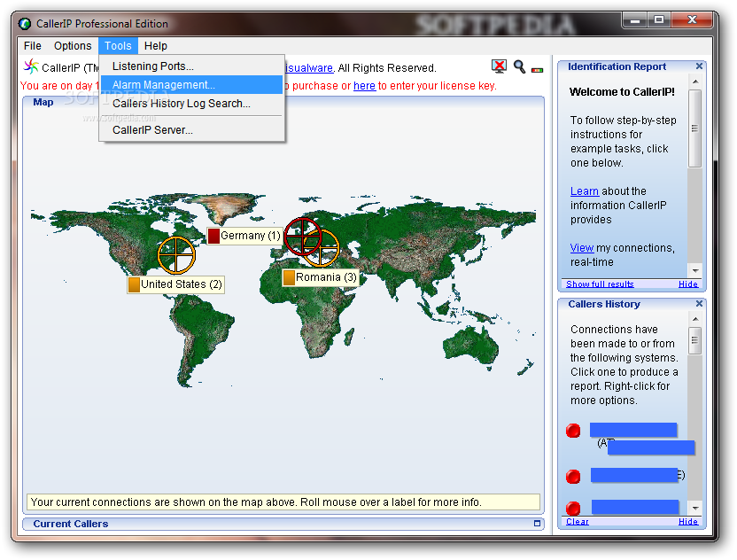This screenshot has width=737, height=560.
Task: Click the Callers History scrollbar thumb
Action: [694, 340]
